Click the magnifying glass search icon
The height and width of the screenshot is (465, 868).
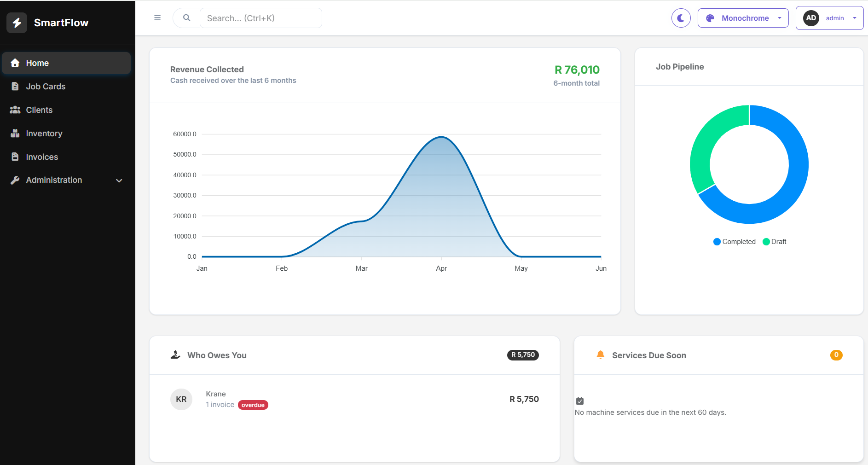pos(186,18)
